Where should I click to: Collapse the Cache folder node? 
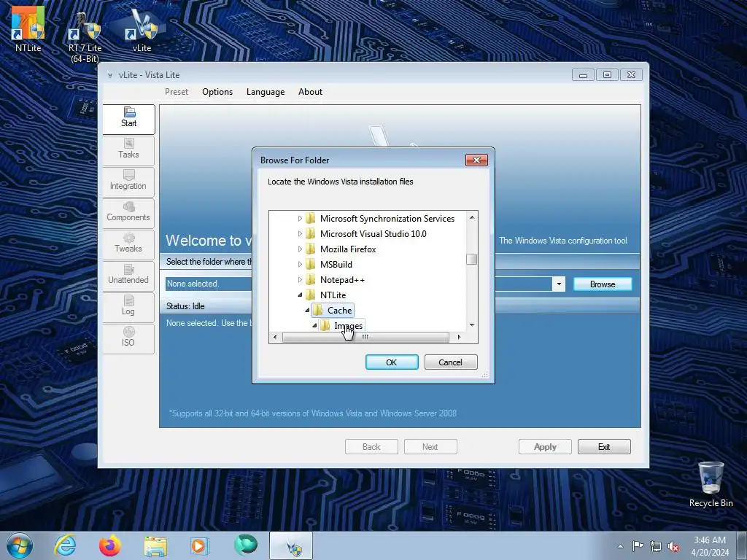coord(307,311)
